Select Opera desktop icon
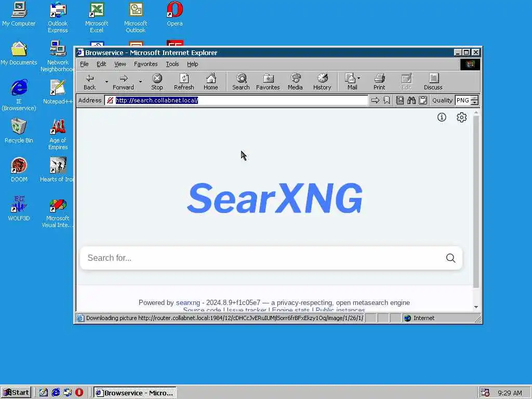This screenshot has height=399, width=532. [x=175, y=14]
